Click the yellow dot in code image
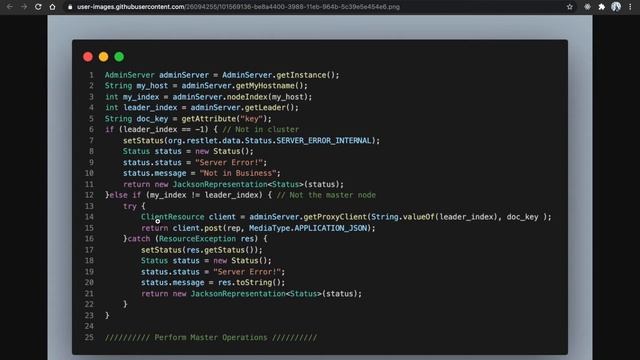The width and height of the screenshot is (640, 360). click(104, 57)
